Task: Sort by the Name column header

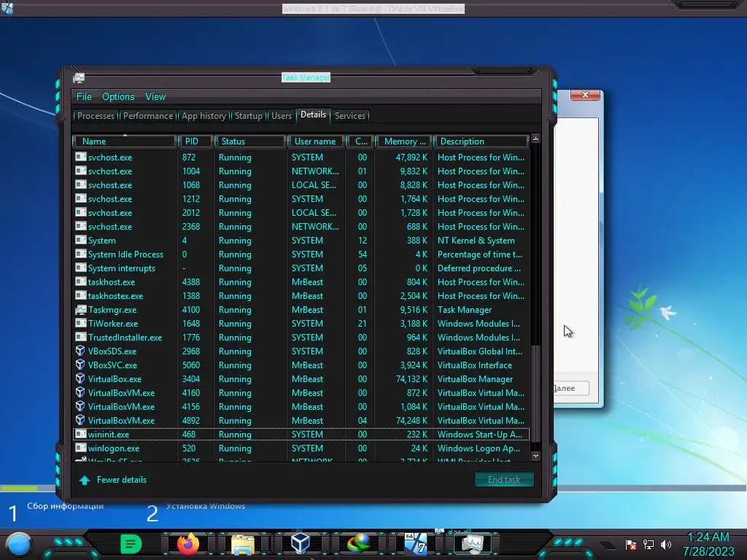Action: pos(124,141)
